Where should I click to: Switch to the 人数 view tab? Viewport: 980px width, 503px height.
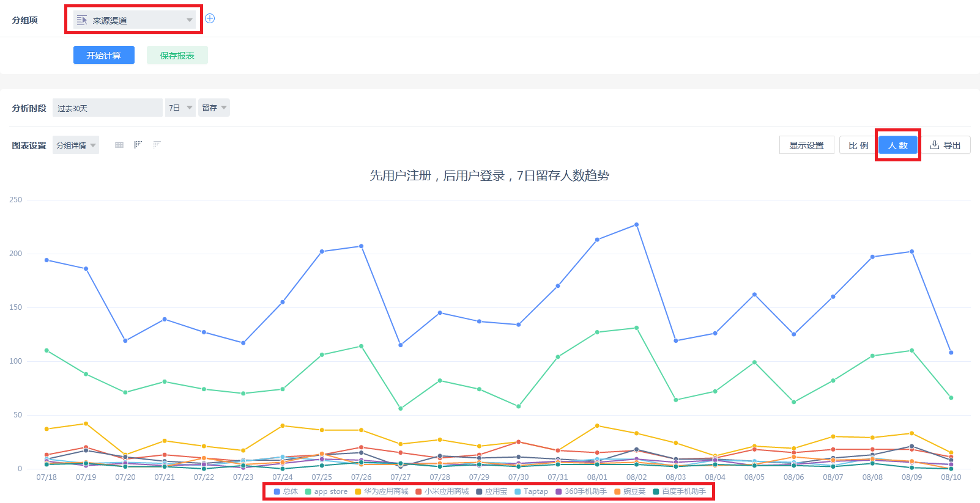pyautogui.click(x=897, y=145)
